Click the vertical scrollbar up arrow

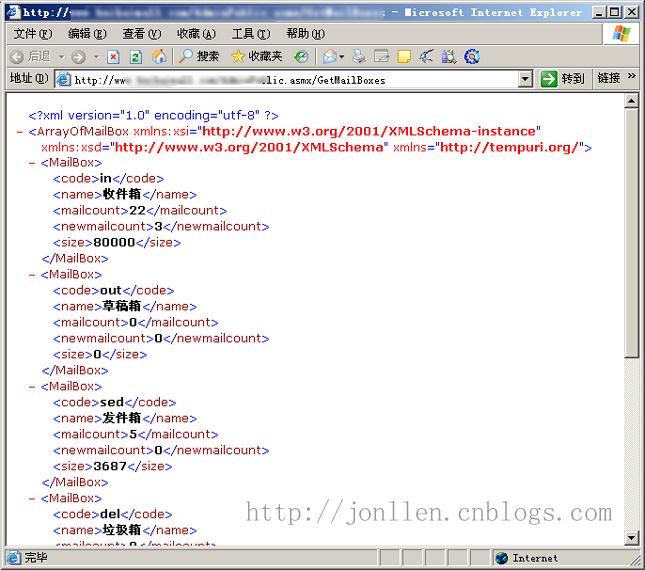(631, 101)
